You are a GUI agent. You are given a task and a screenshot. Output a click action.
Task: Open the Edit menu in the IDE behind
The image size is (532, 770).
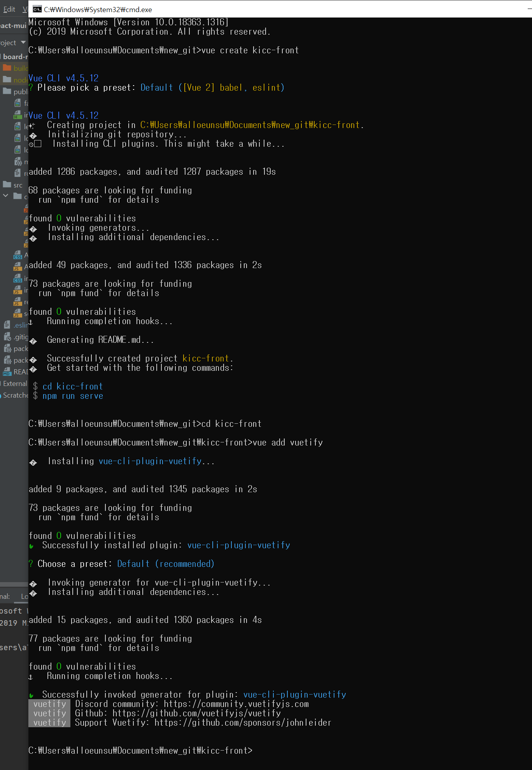[9, 9]
